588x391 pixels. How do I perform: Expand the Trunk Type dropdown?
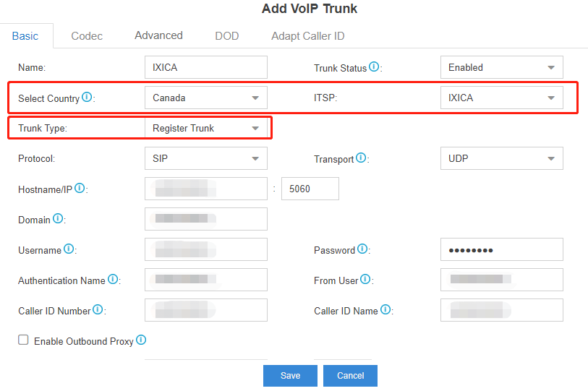pos(205,128)
